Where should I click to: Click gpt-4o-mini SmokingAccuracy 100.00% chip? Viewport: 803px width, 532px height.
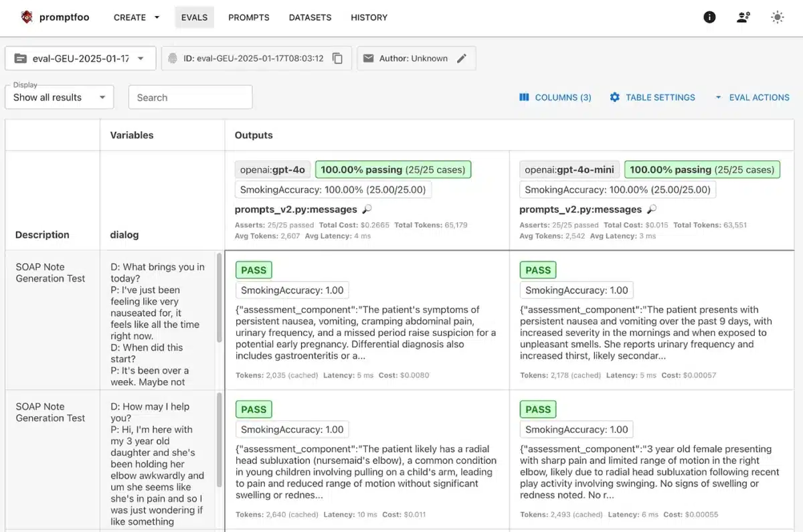click(x=618, y=189)
